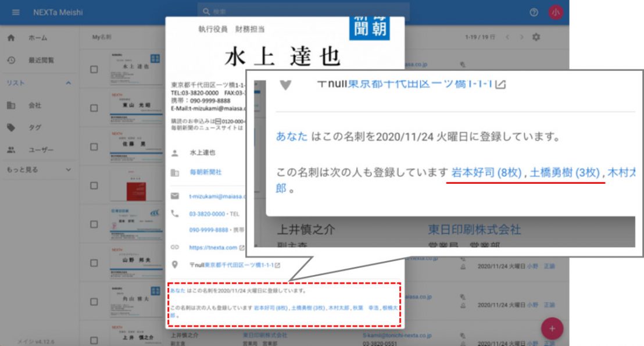
Task: Select the 東山光昭 card checkbox
Action: tap(94, 108)
